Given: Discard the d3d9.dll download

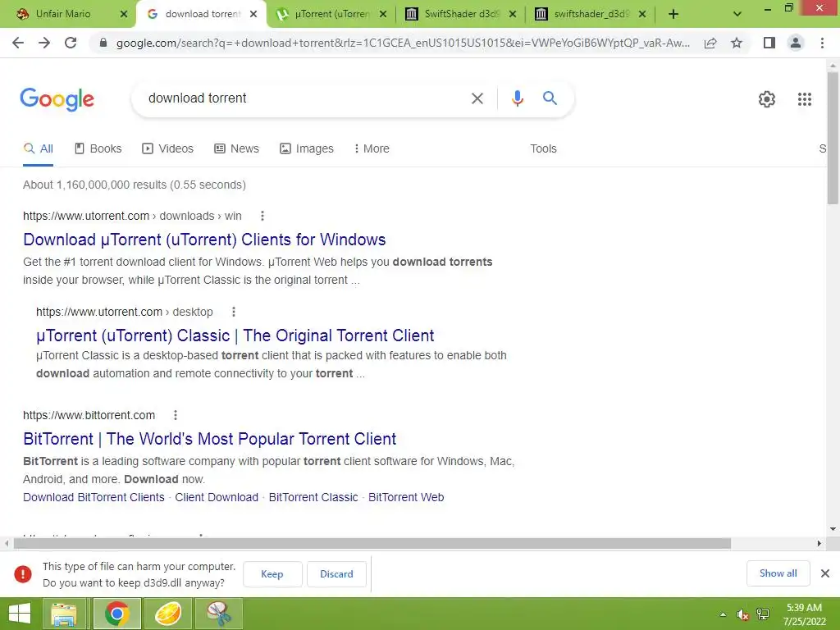Looking at the screenshot, I should pyautogui.click(x=336, y=574).
